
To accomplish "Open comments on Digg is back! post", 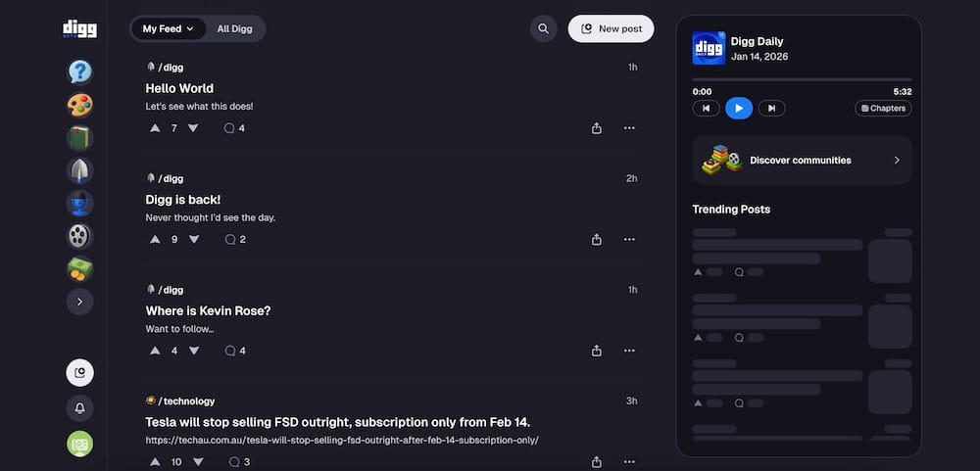I will pyautogui.click(x=235, y=239).
